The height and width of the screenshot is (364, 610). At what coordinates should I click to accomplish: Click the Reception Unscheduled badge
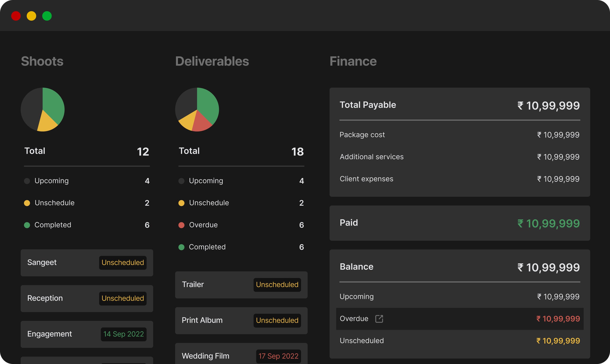(123, 299)
